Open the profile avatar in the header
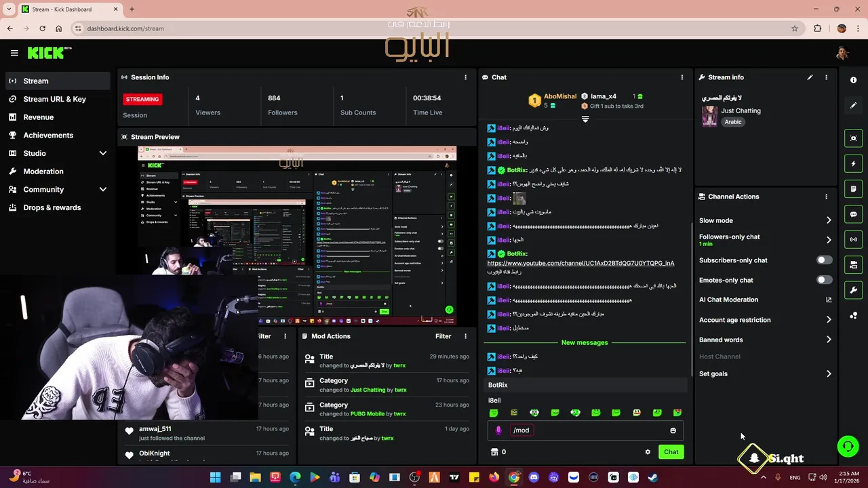The image size is (868, 488). (x=842, y=53)
